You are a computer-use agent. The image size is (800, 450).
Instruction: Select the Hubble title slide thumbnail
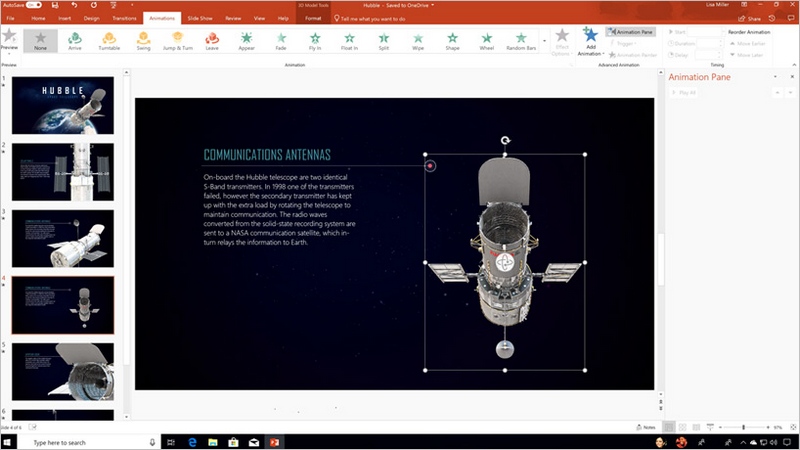click(62, 104)
